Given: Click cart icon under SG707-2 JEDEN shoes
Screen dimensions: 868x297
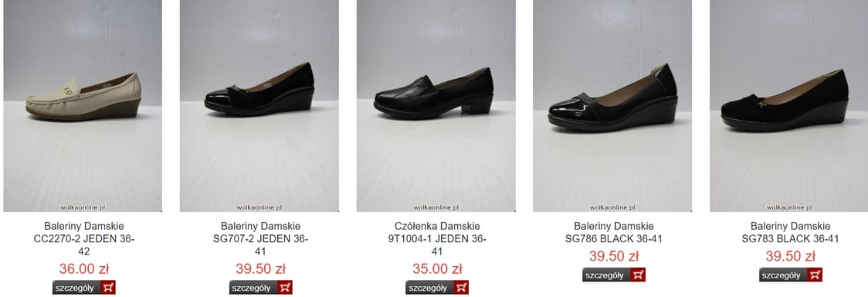Looking at the screenshot, I should tap(285, 288).
